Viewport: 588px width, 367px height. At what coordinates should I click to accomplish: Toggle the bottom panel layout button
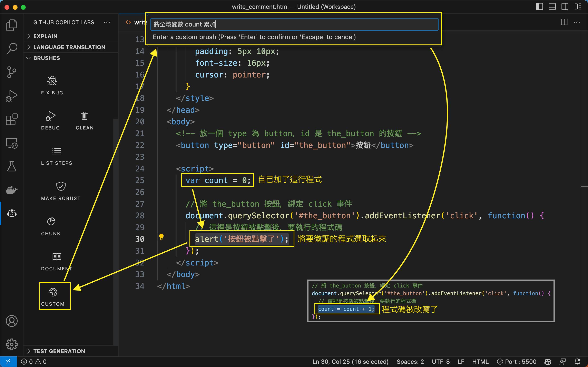click(552, 7)
